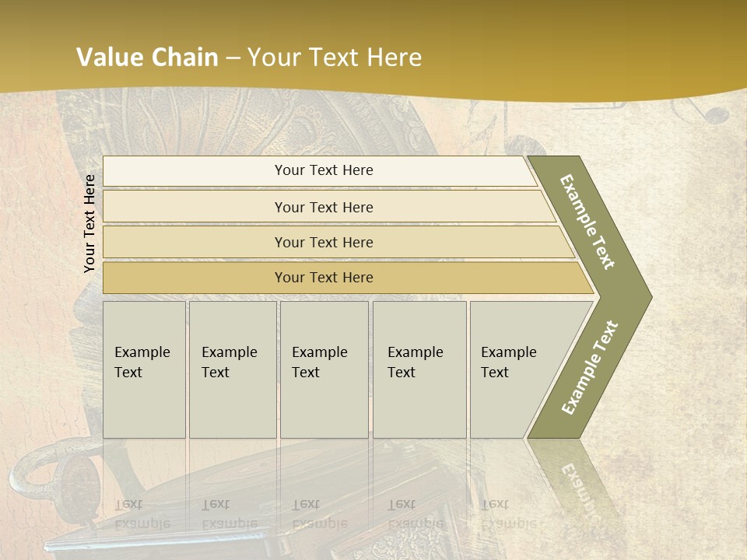This screenshot has height=560, width=747.
Task: Select the third 'Your Text Here' bar
Action: coord(323,242)
